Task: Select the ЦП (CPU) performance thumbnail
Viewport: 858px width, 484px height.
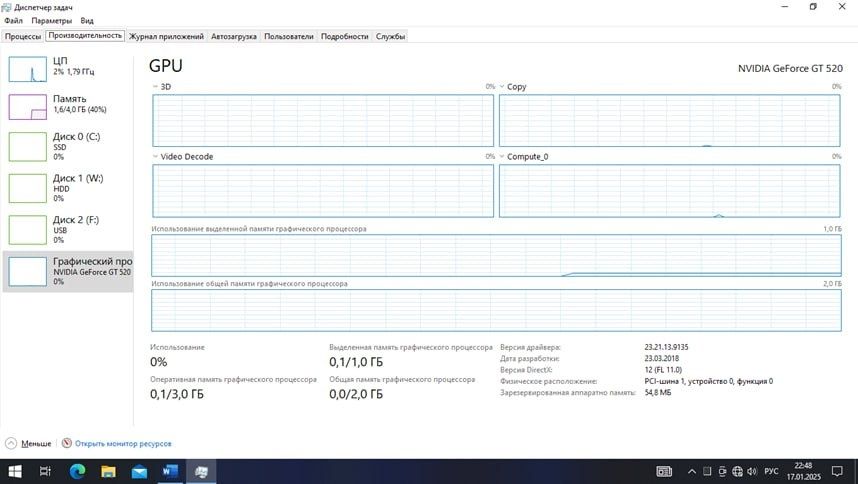Action: pyautogui.click(x=68, y=68)
